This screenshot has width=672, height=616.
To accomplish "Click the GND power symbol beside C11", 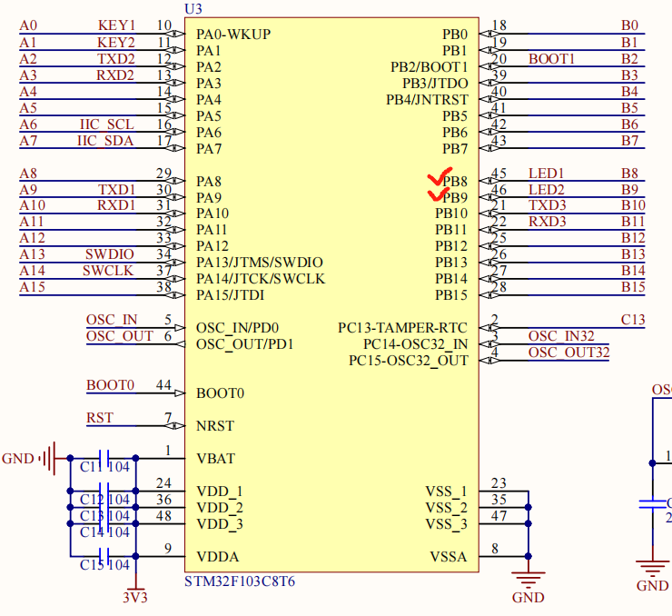I will 48,459.
